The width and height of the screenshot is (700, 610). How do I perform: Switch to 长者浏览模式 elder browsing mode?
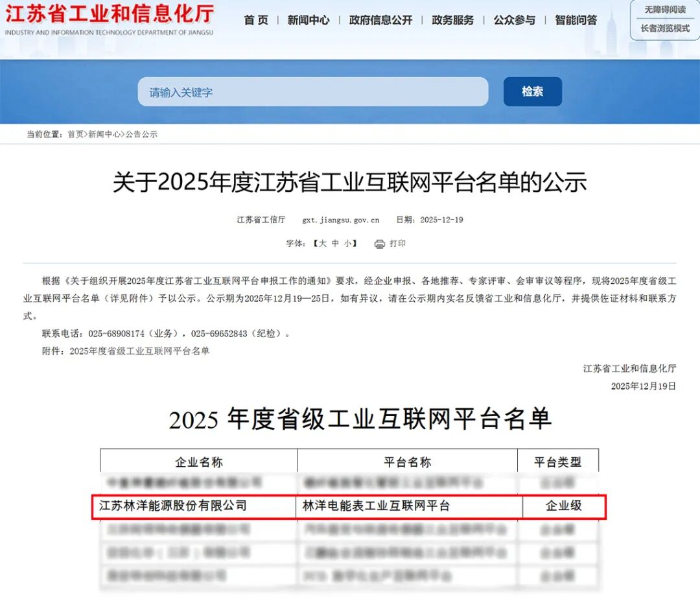[x=664, y=29]
